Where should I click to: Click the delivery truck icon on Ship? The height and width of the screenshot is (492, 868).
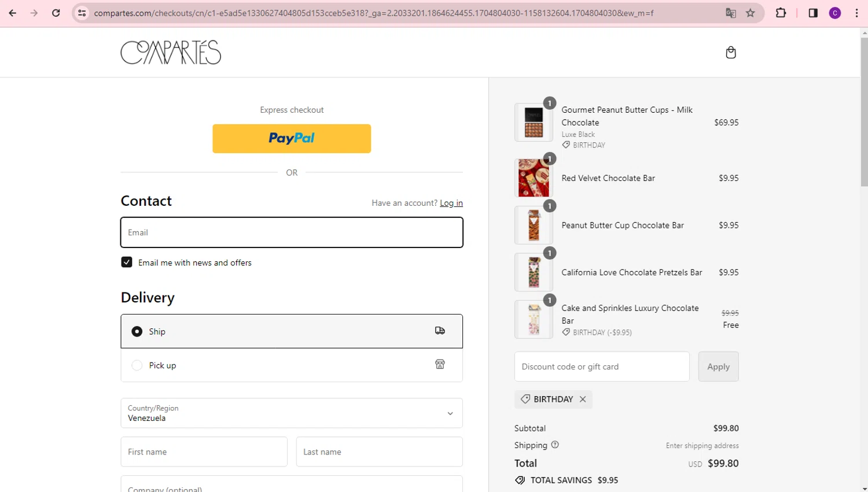click(440, 331)
